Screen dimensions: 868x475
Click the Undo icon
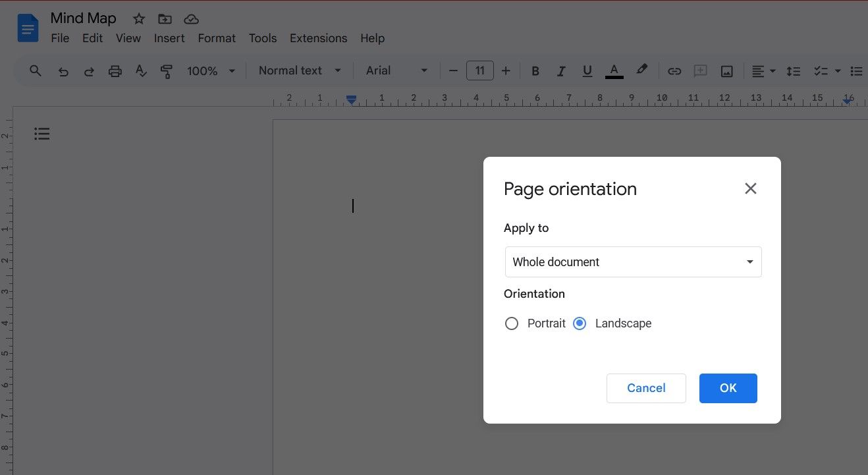pyautogui.click(x=63, y=70)
